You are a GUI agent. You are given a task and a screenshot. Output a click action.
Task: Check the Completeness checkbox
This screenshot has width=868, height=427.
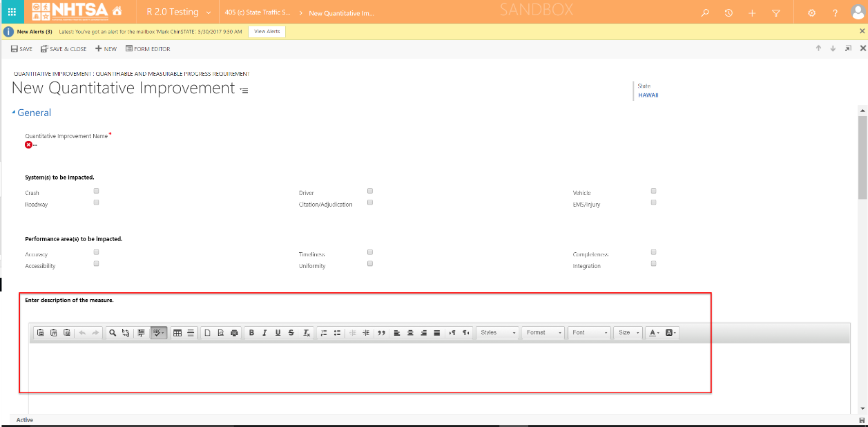pos(653,252)
